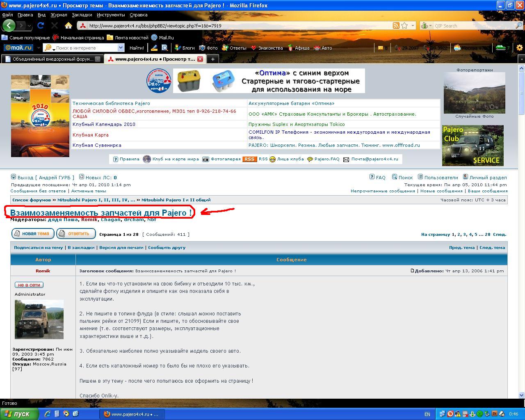Click the RSS feed icon in address bar
This screenshot has height=420, width=525.
[396, 25]
